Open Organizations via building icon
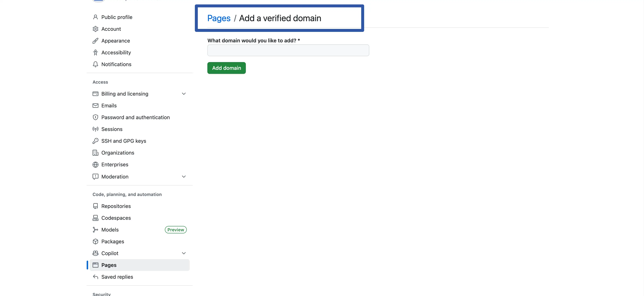 point(95,153)
